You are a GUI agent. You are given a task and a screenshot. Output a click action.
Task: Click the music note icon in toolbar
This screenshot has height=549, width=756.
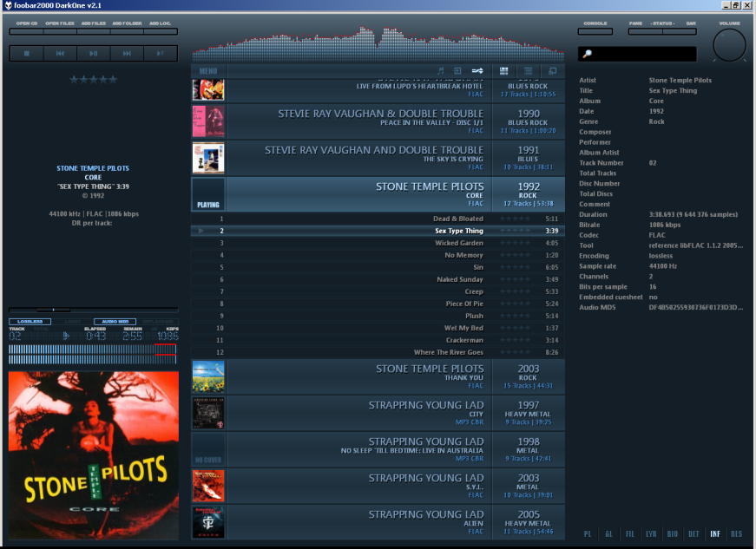(x=440, y=71)
